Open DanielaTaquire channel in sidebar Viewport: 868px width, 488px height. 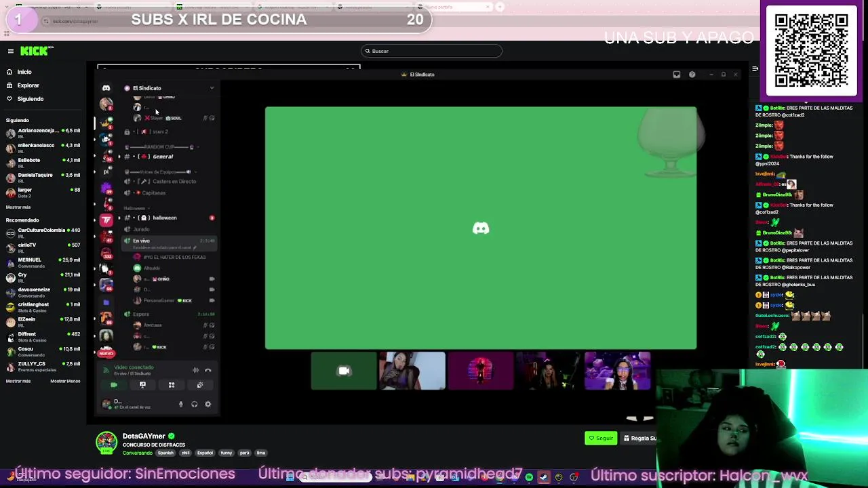tap(43, 178)
